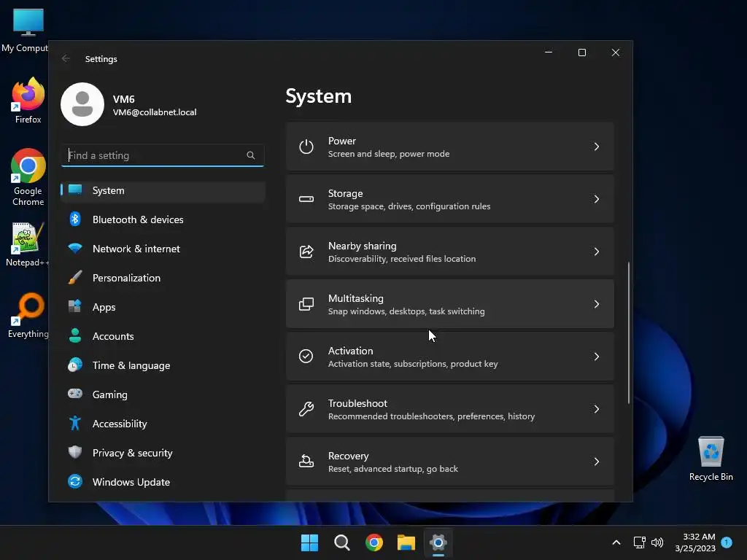Go to Personalization settings

tap(163, 278)
